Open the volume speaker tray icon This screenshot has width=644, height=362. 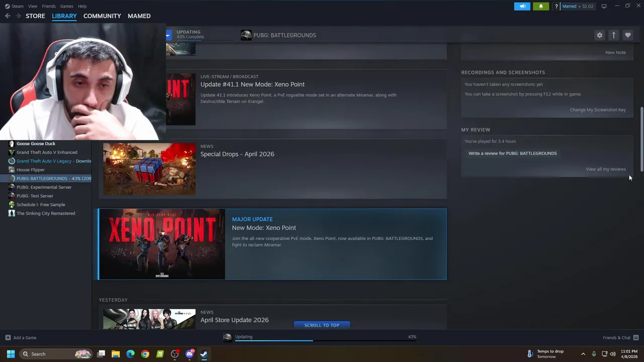(612, 354)
